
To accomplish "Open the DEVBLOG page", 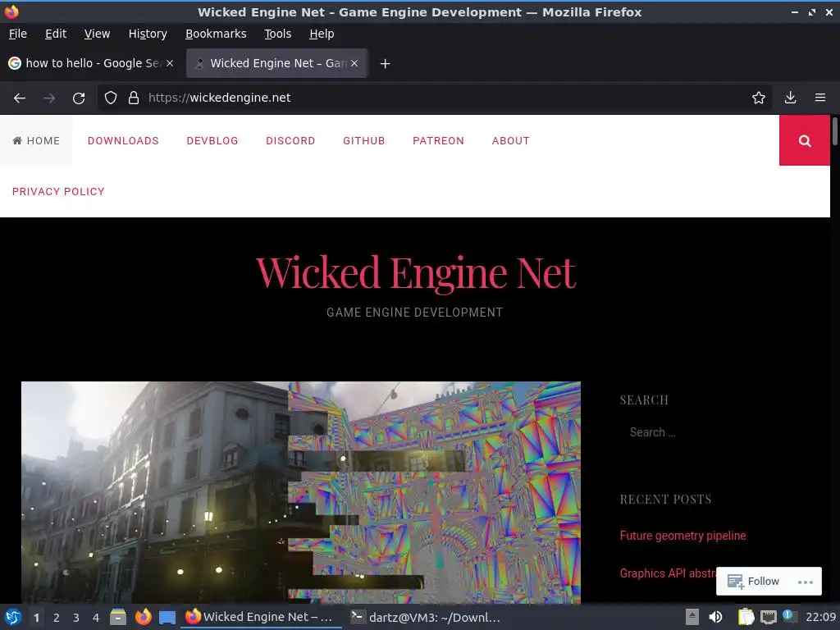I will tap(212, 141).
